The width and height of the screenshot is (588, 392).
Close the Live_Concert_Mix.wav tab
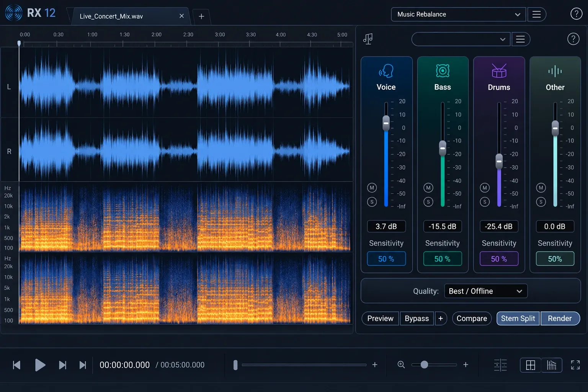tap(181, 16)
